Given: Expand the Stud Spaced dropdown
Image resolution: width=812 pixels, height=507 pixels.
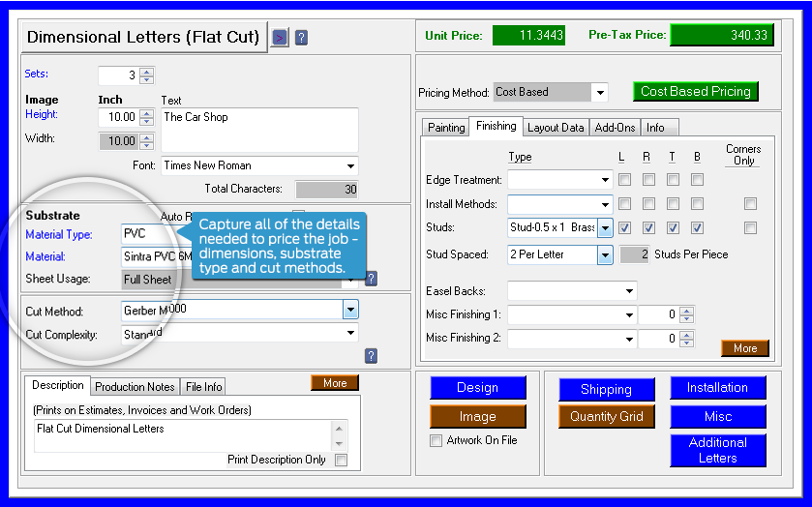Looking at the screenshot, I should point(605,254).
